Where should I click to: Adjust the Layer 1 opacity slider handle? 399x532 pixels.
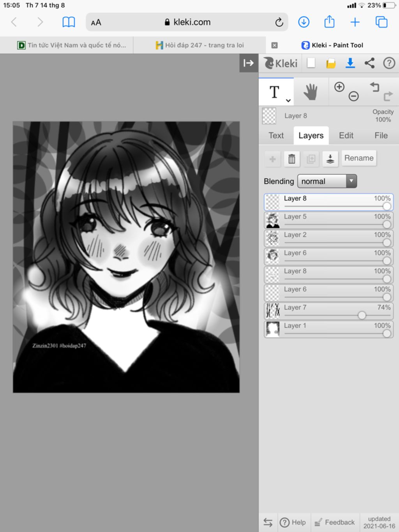click(x=387, y=334)
